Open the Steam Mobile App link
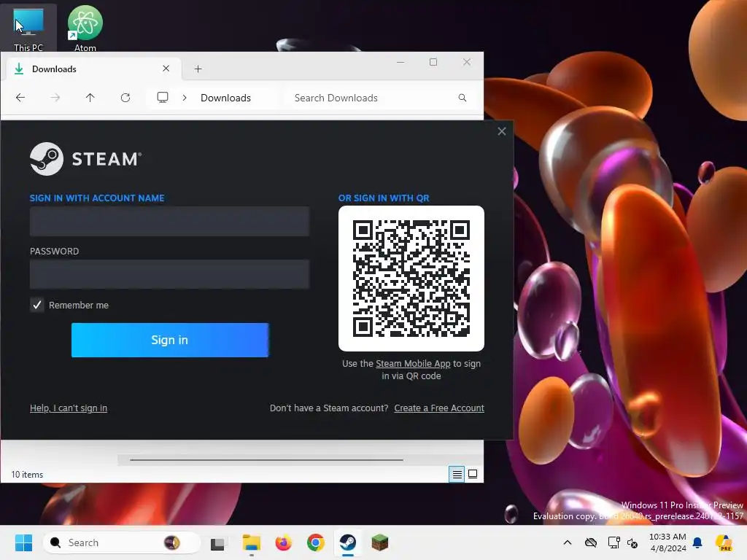The width and height of the screenshot is (747, 560). 413,363
